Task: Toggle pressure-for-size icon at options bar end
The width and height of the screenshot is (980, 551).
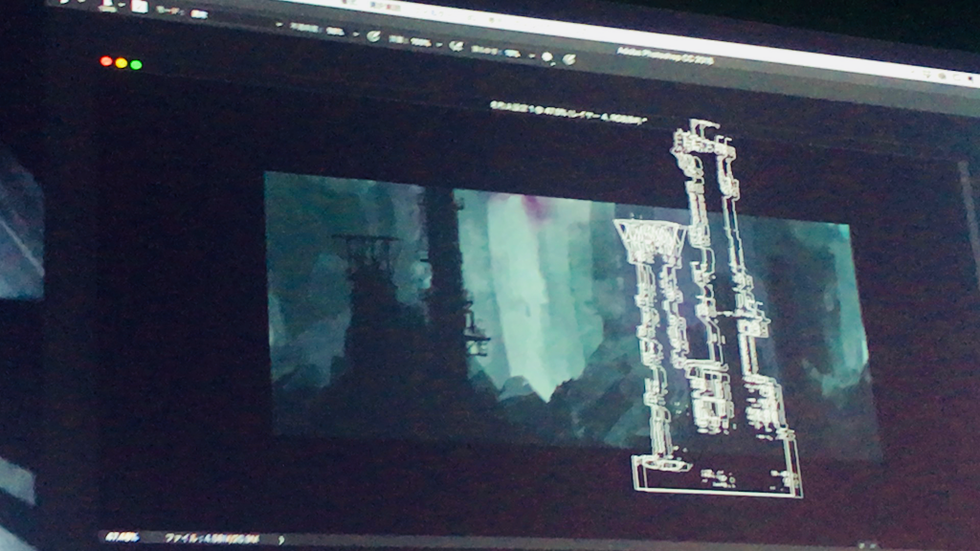Action: coord(568,59)
